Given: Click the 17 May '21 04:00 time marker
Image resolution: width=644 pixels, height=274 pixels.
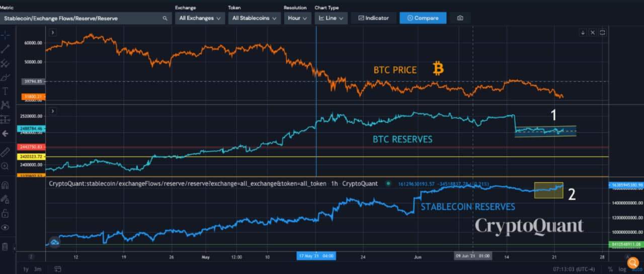Looking at the screenshot, I should point(316,256).
